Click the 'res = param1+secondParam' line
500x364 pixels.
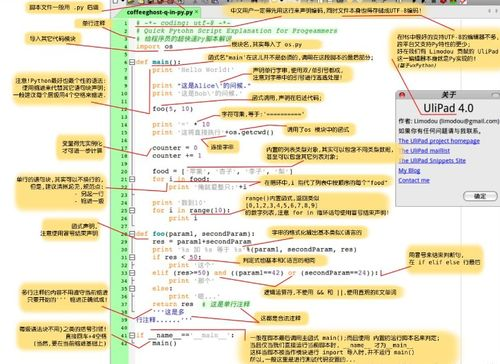click(202, 242)
